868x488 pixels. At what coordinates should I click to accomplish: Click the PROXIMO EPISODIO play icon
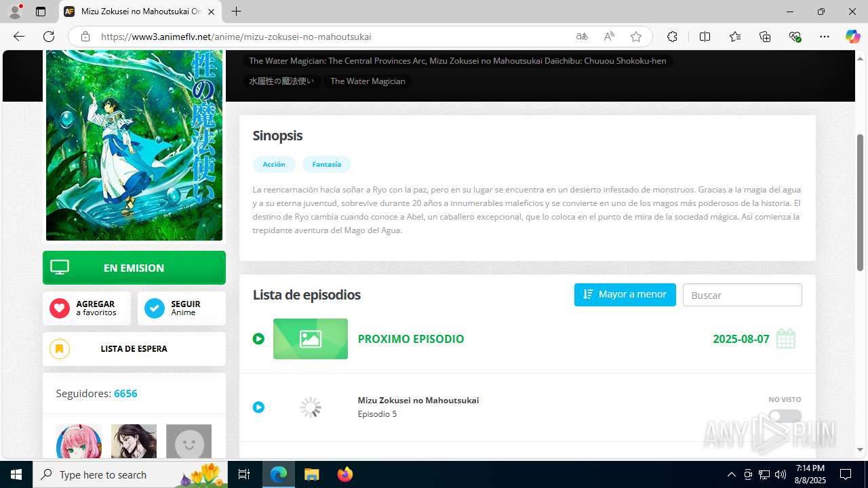coord(258,339)
